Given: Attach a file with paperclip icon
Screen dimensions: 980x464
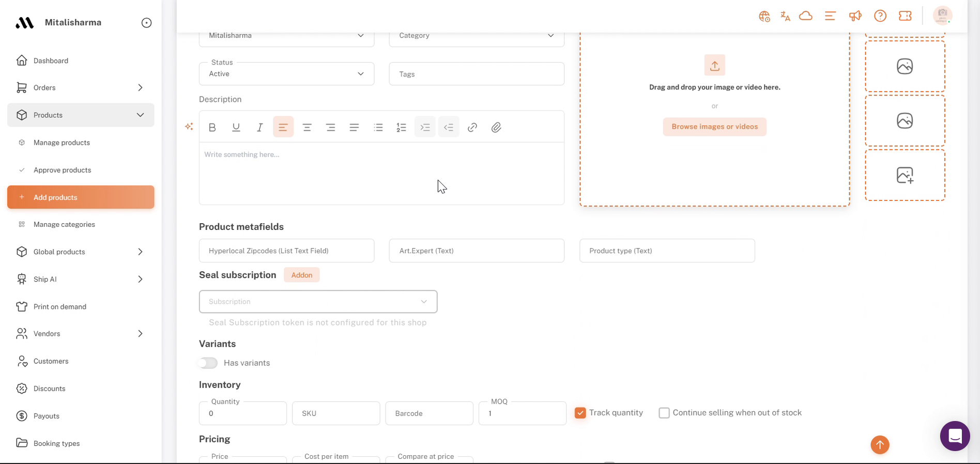Looking at the screenshot, I should [x=496, y=127].
